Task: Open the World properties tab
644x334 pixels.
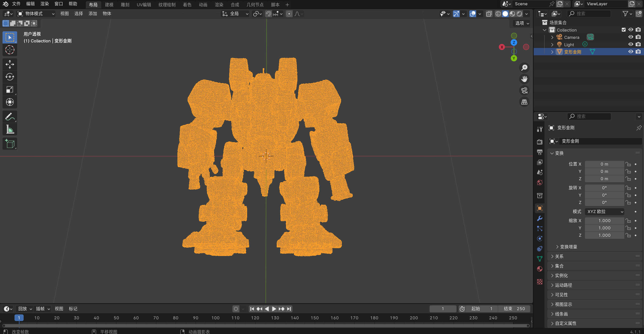Action: [x=540, y=183]
